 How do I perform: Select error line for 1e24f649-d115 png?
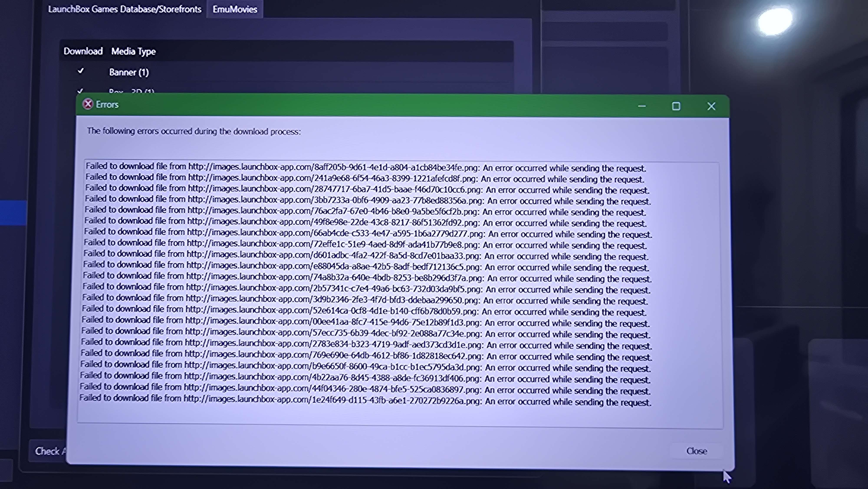[x=365, y=400]
